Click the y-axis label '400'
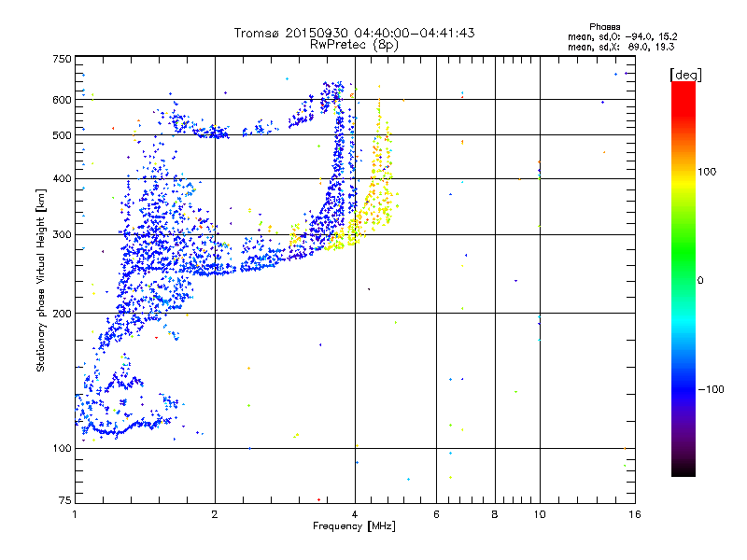Viewport: 747px width, 560px height. (62, 179)
